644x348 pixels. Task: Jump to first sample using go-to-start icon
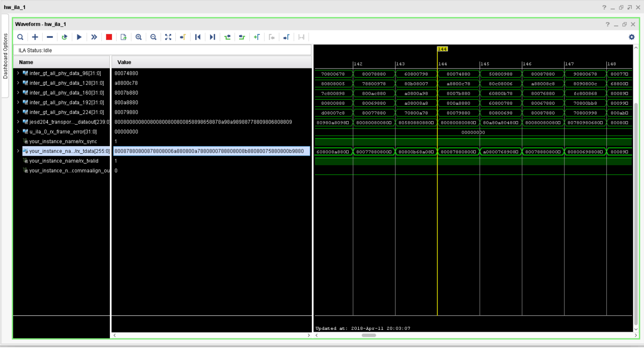click(198, 37)
